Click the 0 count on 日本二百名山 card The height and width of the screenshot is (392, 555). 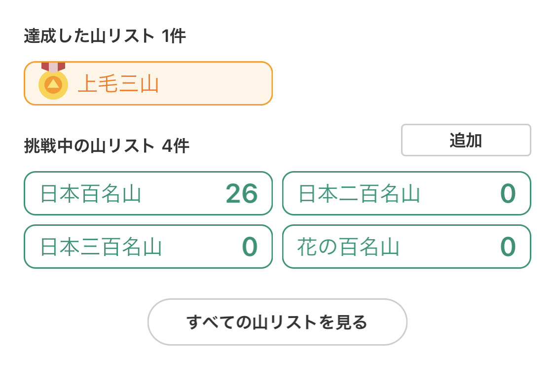click(x=508, y=193)
